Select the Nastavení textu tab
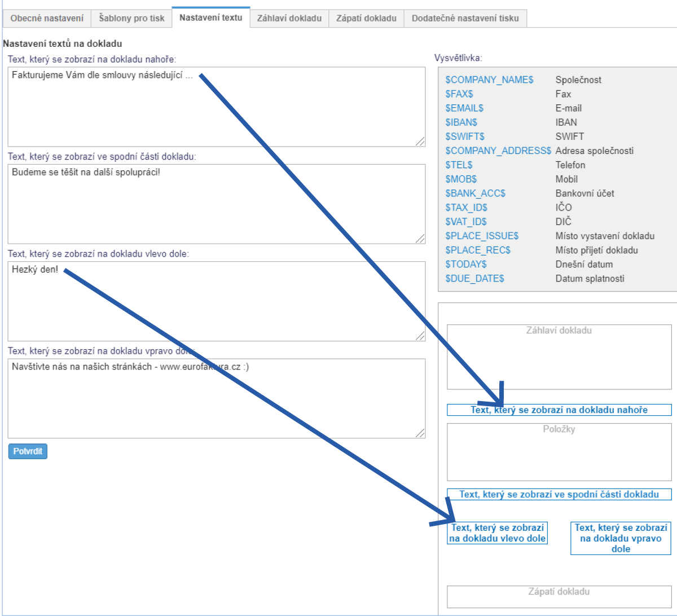This screenshot has width=677, height=616. tap(210, 17)
